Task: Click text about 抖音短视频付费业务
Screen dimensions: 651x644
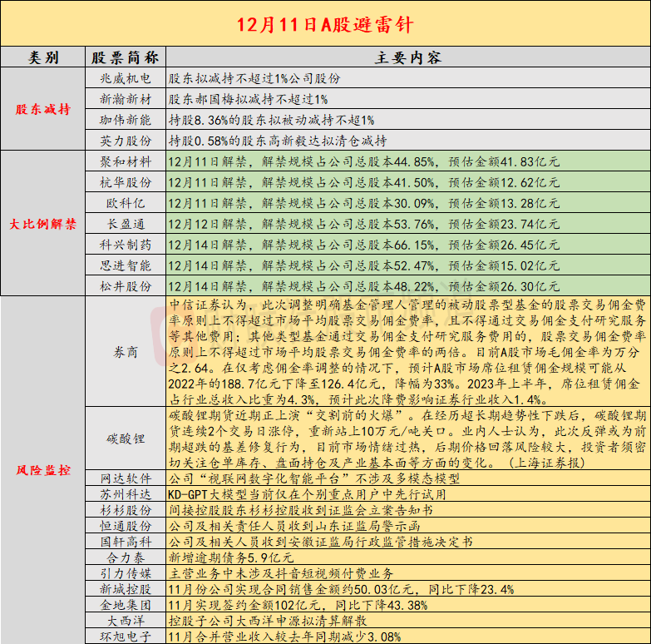Action: tap(281, 573)
